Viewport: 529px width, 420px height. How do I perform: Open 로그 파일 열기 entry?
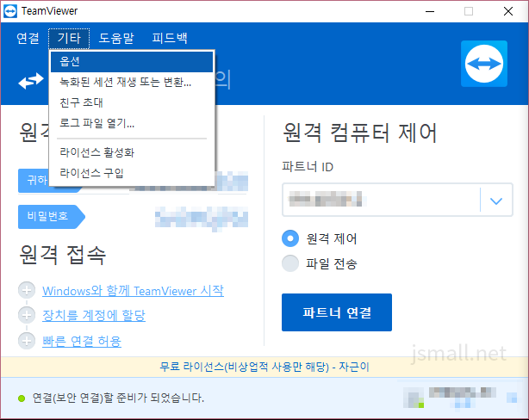click(132, 123)
